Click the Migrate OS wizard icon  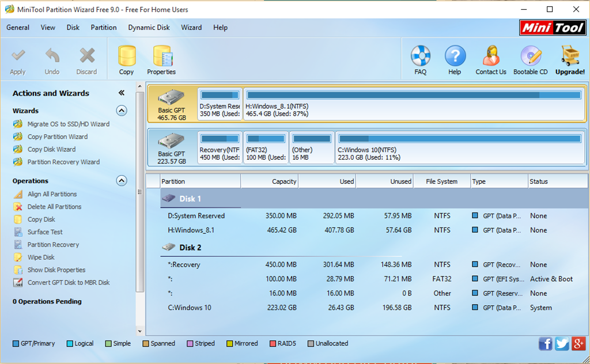[18, 124]
